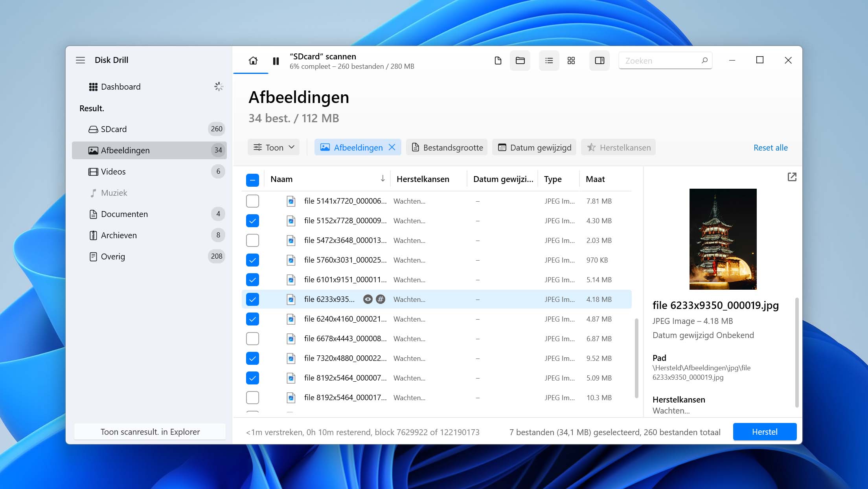Open the Datum gewijzigd filter

534,147
